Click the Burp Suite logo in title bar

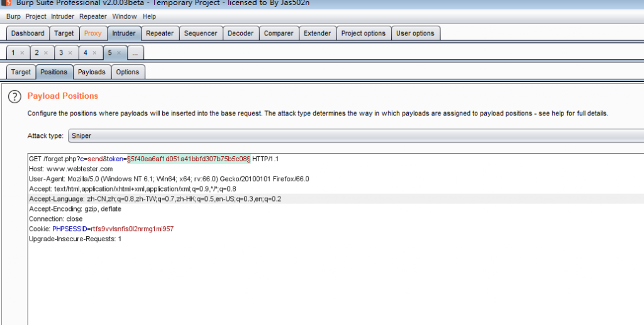tap(6, 3)
